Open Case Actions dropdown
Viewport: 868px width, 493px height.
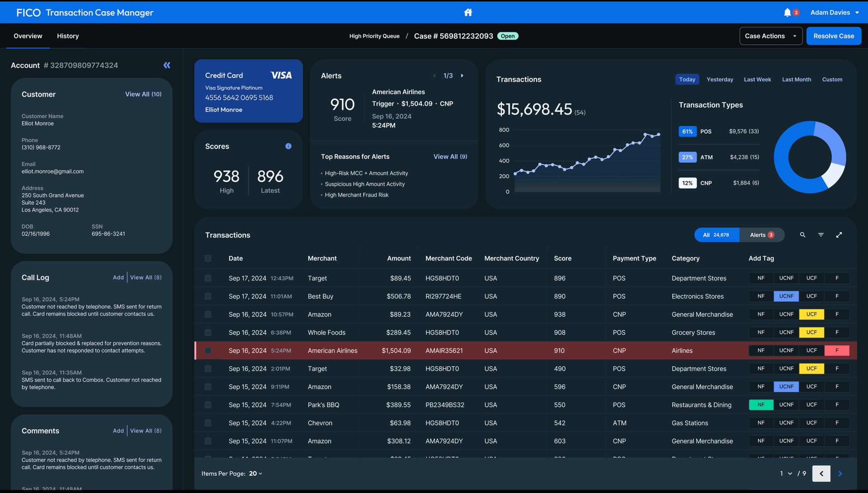(771, 36)
